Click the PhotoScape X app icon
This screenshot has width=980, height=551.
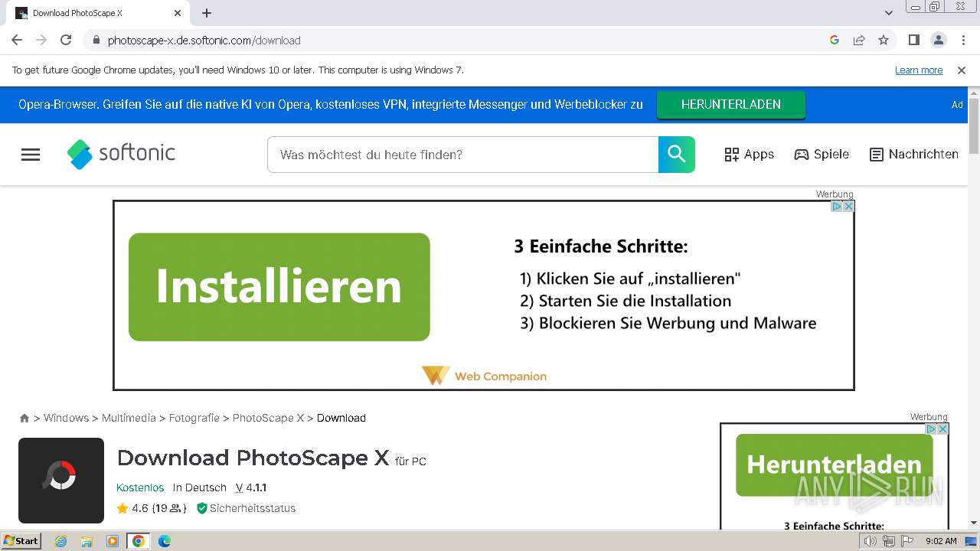click(61, 481)
